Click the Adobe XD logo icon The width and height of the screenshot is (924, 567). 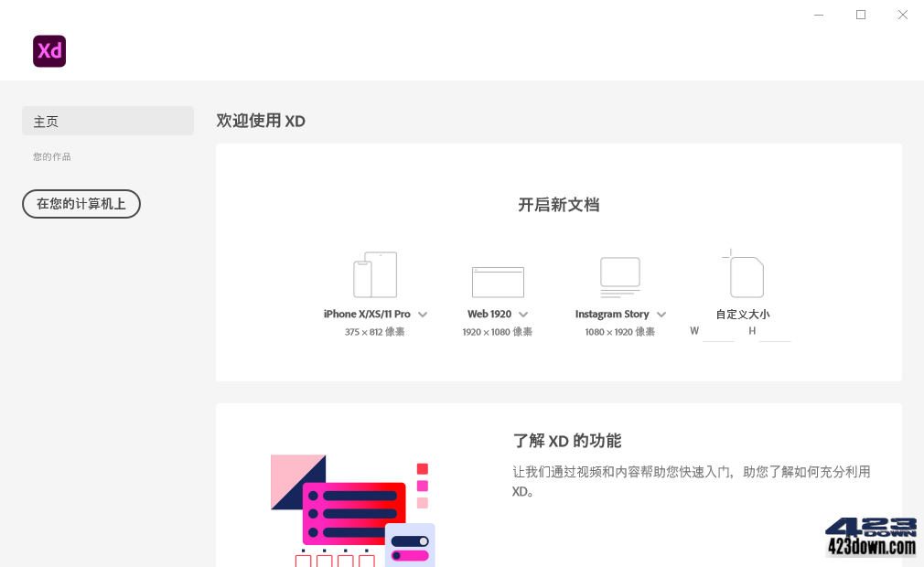pyautogui.click(x=48, y=51)
